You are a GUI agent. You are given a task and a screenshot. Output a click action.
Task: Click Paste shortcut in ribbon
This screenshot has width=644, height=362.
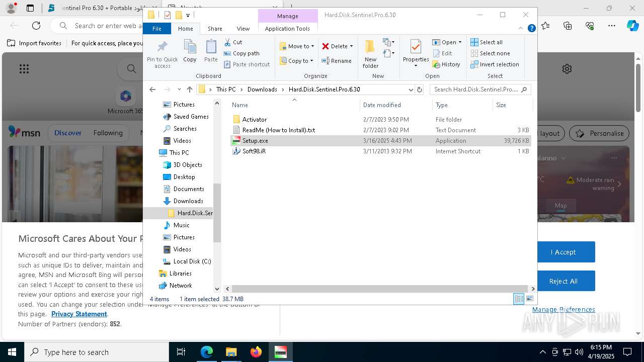pos(247,64)
